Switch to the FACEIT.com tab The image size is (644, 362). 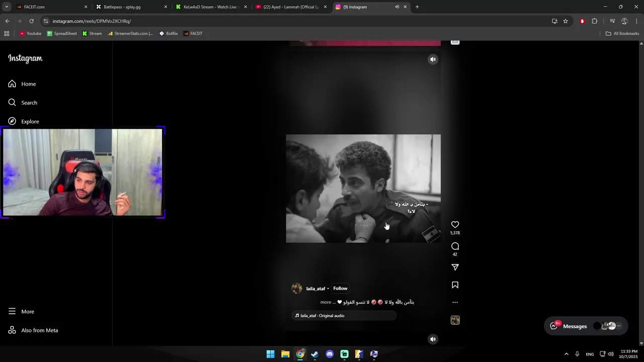[50, 7]
